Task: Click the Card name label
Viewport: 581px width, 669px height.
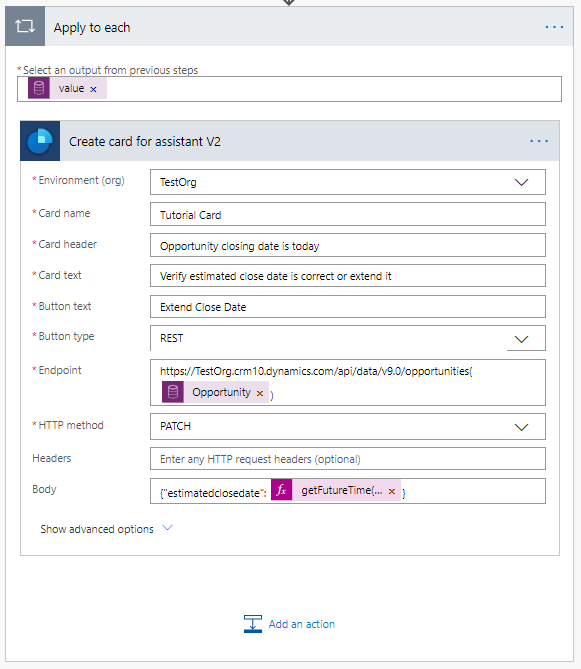Action: [64, 213]
